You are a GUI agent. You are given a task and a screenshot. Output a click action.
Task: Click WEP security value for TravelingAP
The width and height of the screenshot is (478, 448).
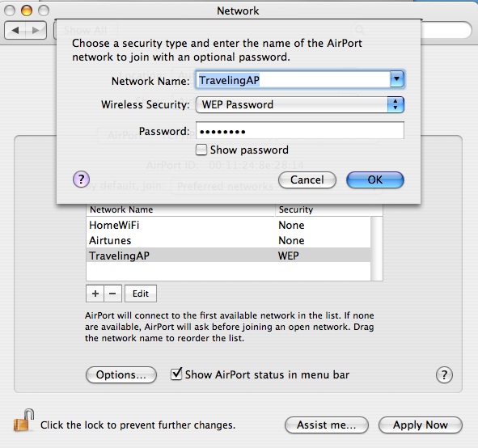pos(289,256)
